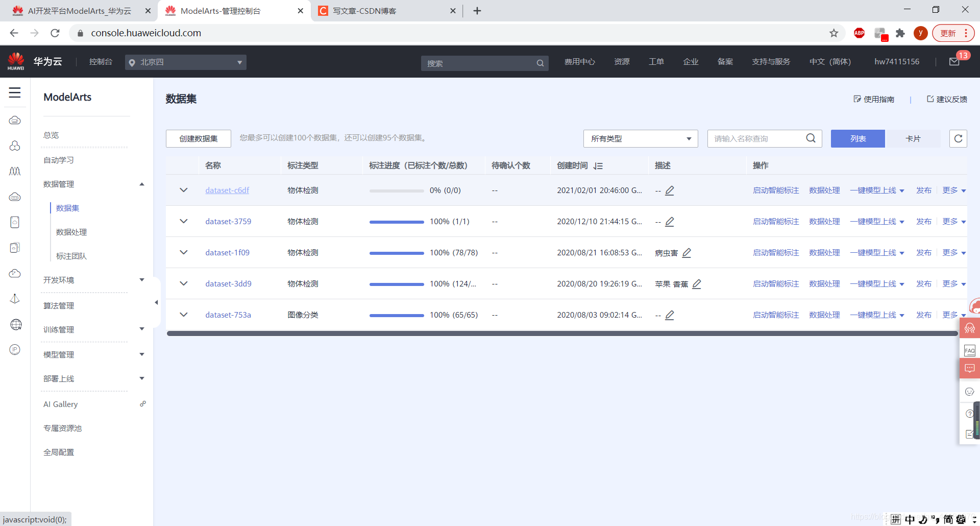Image resolution: width=980 pixels, height=526 pixels.
Task: Edit description 病虫害 of dataset-1f09
Action: point(687,253)
